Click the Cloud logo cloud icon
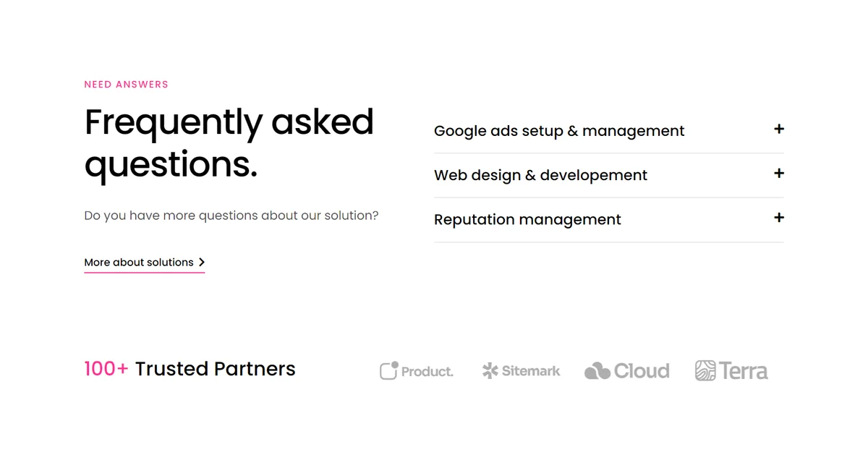Screen dimensions: 868x468 coord(597,371)
